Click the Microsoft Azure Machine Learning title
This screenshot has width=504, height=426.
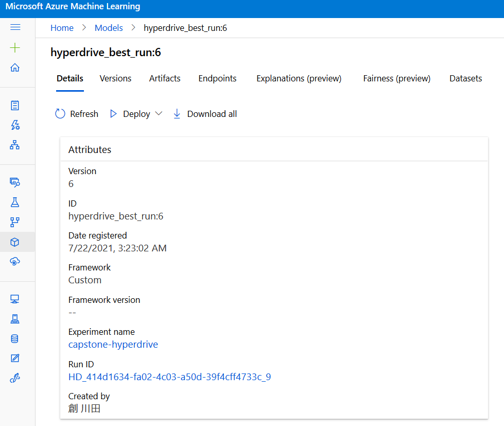73,6
